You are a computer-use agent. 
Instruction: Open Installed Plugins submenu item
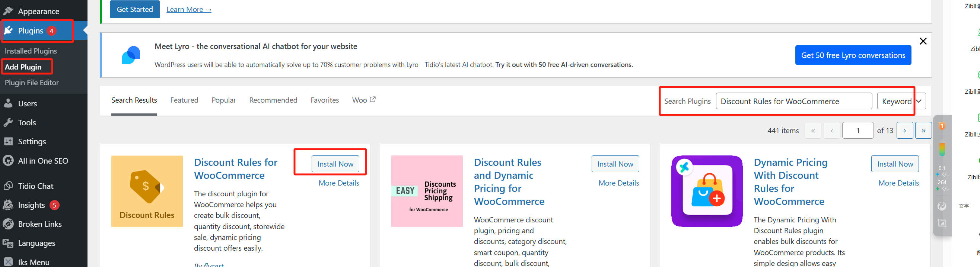[31, 51]
